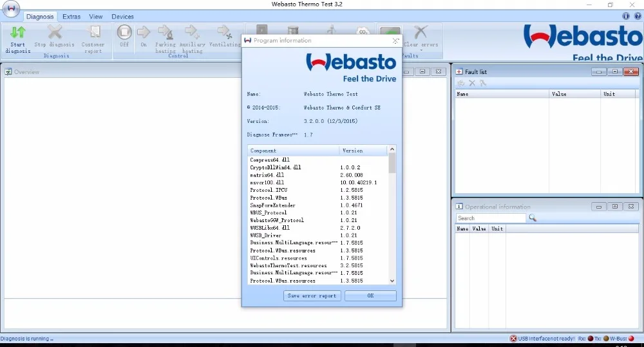The image size is (644, 347).
Task: Click the Unit column header in Operational information
Action: coord(497,229)
